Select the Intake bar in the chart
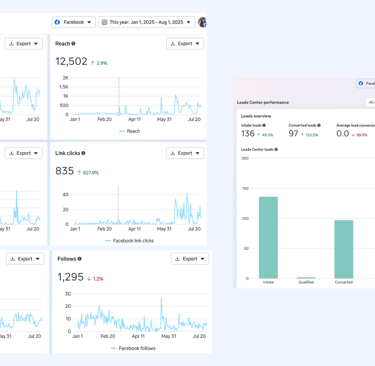The width and height of the screenshot is (375, 366). click(x=268, y=238)
